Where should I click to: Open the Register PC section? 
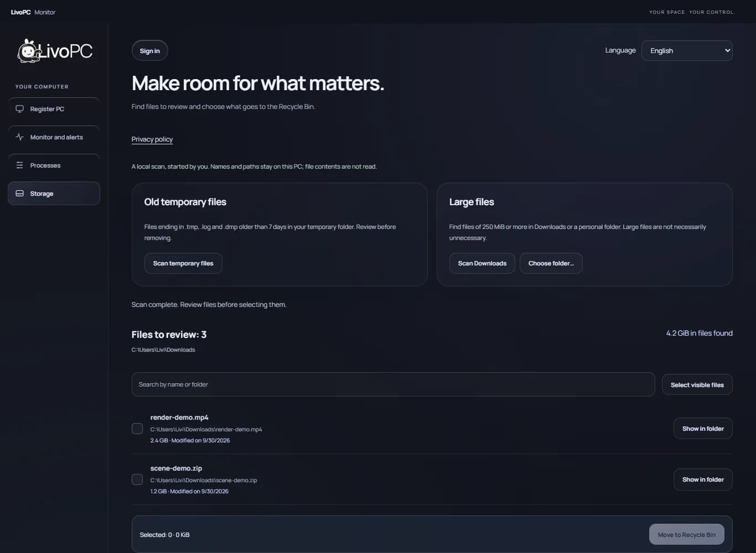tap(54, 109)
